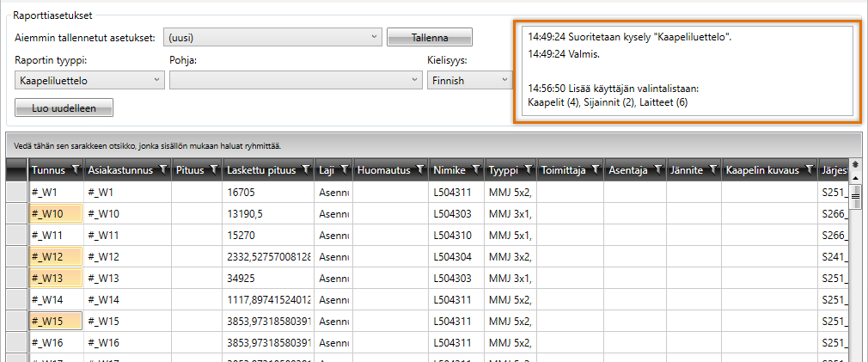The height and width of the screenshot is (362, 868).
Task: Filter the Nimike column
Action: 474,170
